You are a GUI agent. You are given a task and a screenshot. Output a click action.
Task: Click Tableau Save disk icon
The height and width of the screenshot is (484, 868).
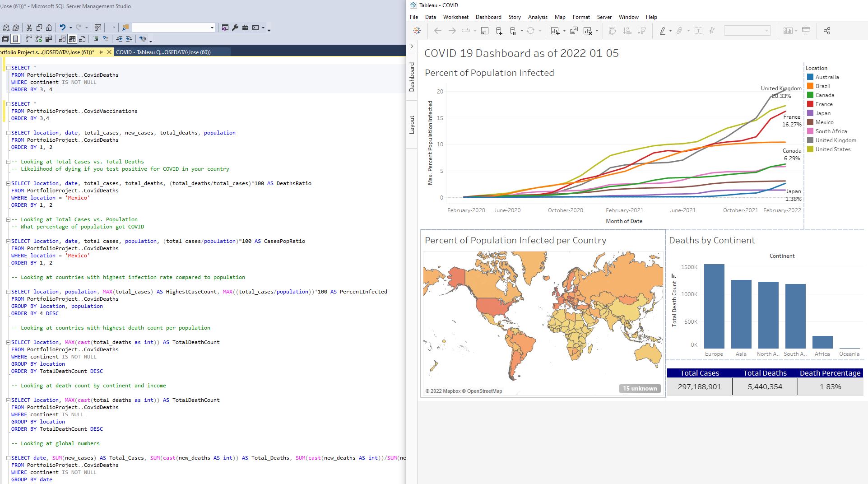484,31
